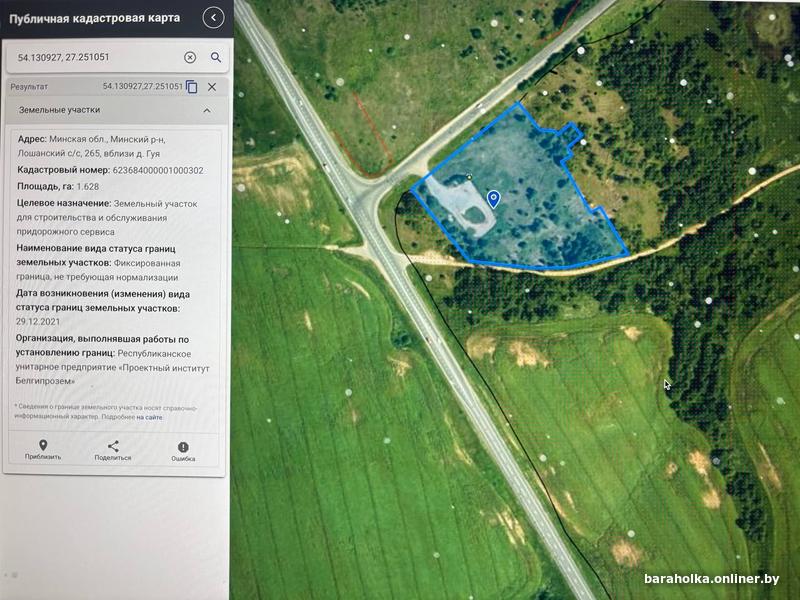The image size is (800, 600).
Task: Click the date 29.12.2021
Action: 38,322
